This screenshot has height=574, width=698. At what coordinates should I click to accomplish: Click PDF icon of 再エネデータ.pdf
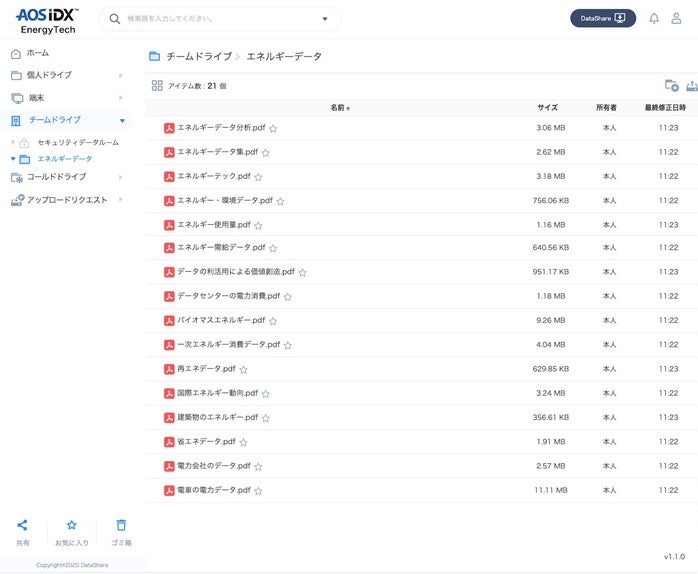pyautogui.click(x=169, y=369)
